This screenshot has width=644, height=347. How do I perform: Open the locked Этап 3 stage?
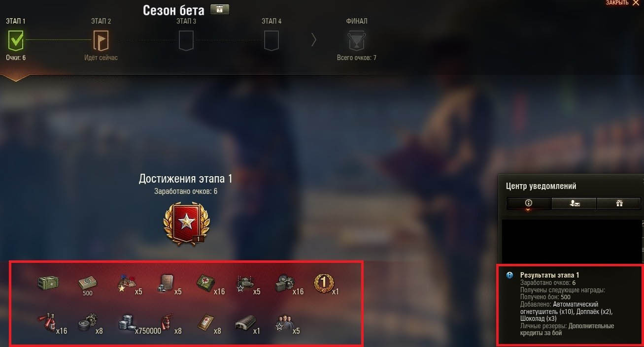coord(186,40)
